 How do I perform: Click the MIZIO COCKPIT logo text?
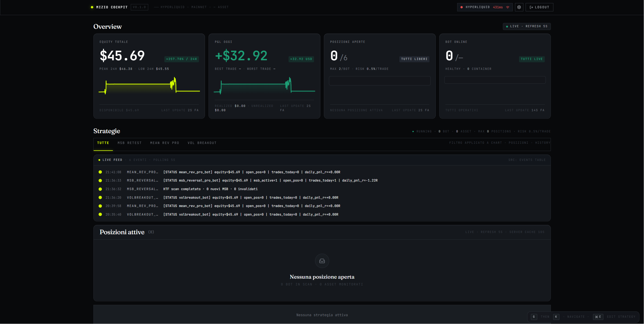(112, 7)
